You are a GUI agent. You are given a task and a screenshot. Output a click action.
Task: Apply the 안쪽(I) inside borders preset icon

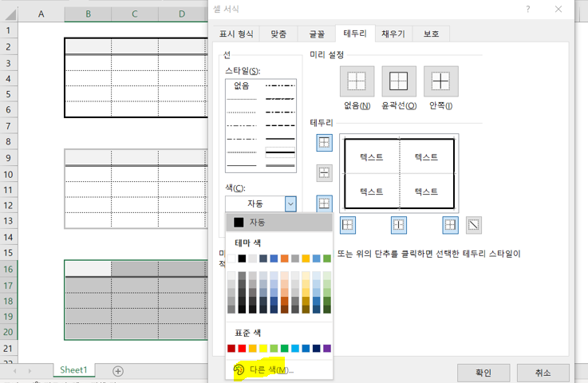pyautogui.click(x=440, y=81)
